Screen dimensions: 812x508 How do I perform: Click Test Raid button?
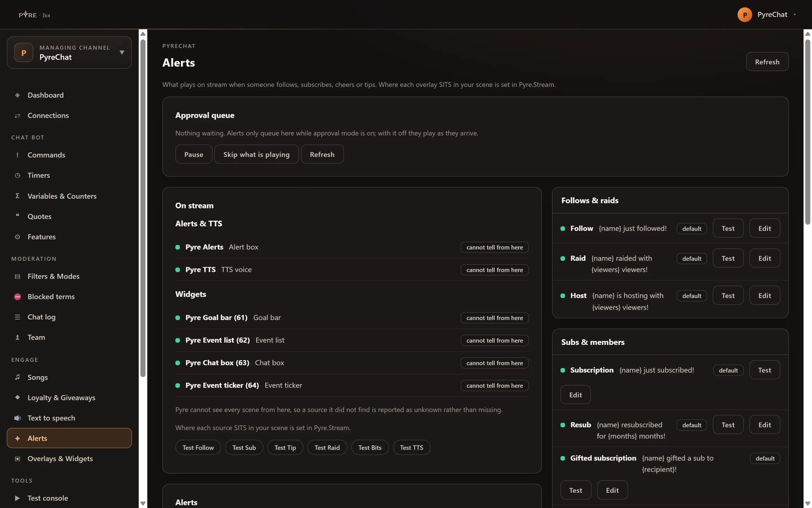(x=327, y=448)
